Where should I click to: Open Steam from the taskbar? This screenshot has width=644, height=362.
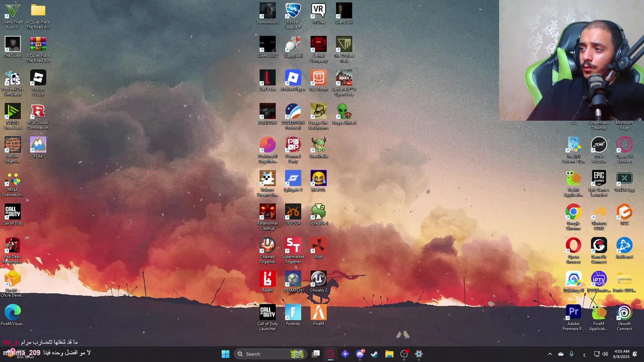374,354
